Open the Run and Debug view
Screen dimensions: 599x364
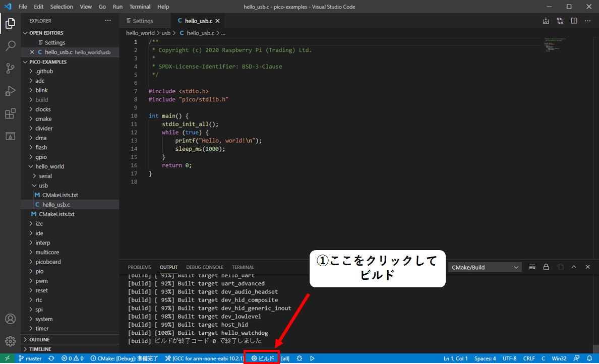click(10, 91)
